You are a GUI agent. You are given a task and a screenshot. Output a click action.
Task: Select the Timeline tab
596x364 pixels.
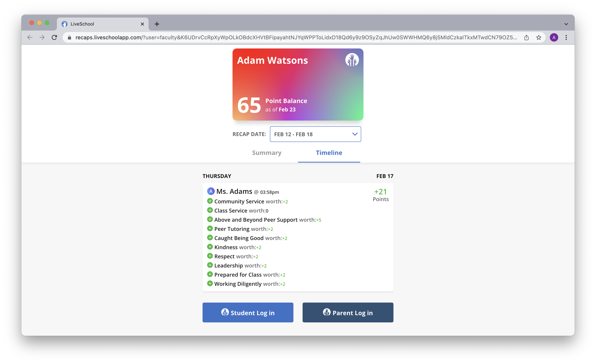pos(329,153)
